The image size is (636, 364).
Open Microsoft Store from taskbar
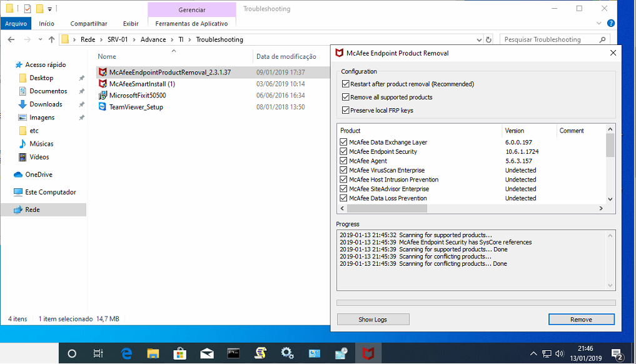tap(179, 353)
